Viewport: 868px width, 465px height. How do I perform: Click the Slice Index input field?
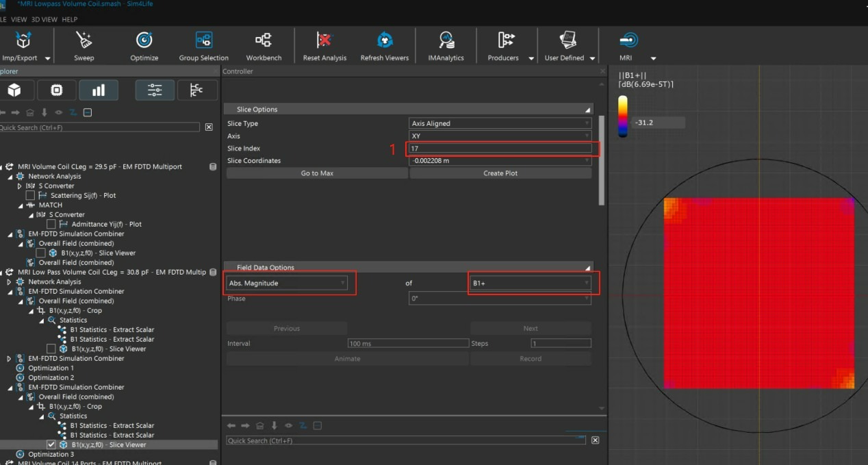coord(500,148)
